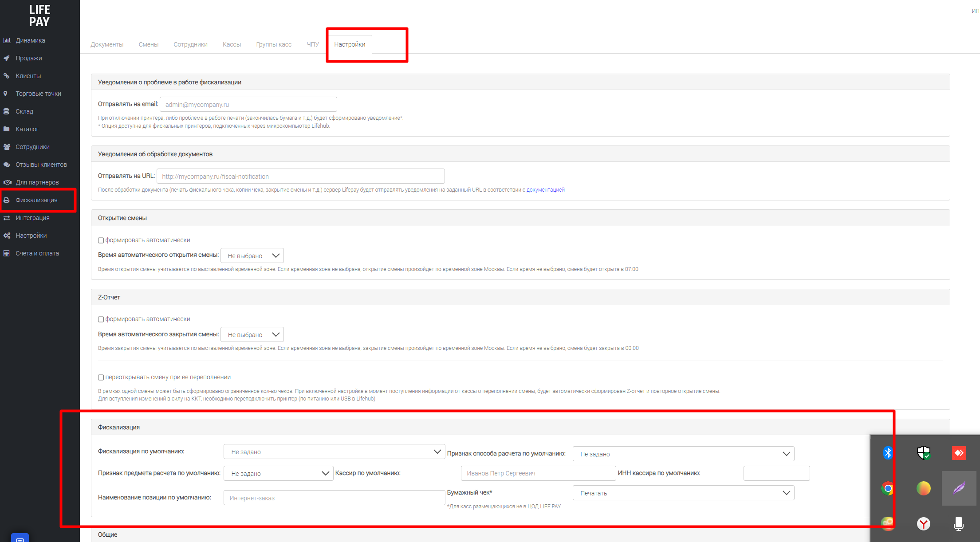Check переоткрывать смену при ее переполнении
980x542 pixels.
point(101,377)
